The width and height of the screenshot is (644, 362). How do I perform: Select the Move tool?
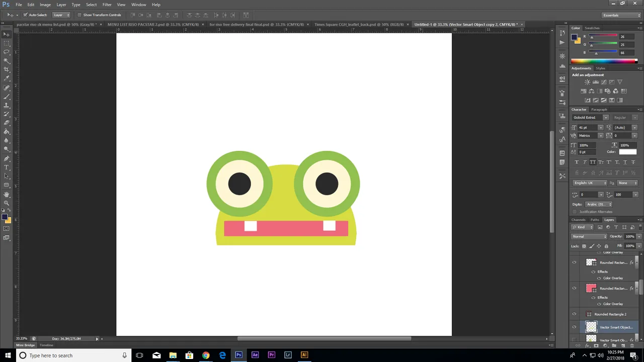click(x=7, y=34)
